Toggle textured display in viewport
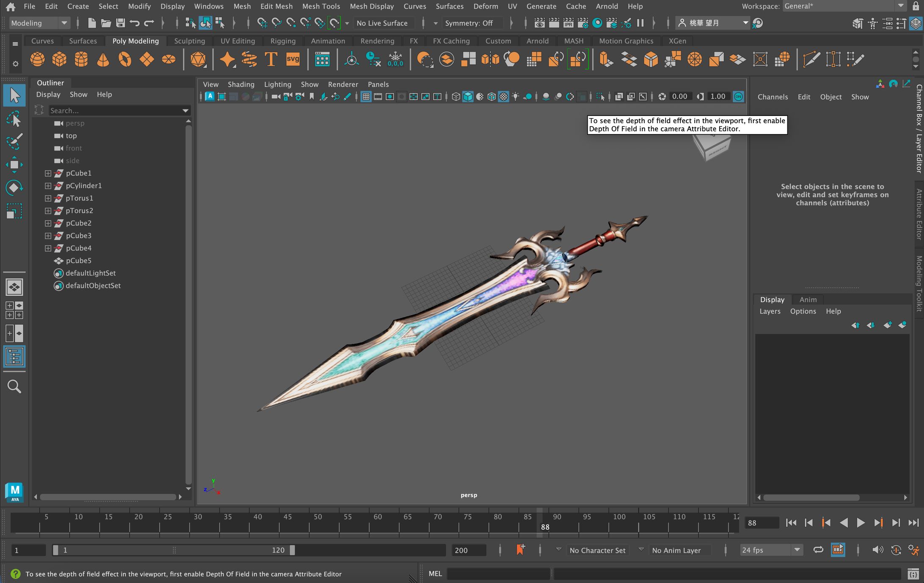The height and width of the screenshot is (583, 924). point(503,97)
